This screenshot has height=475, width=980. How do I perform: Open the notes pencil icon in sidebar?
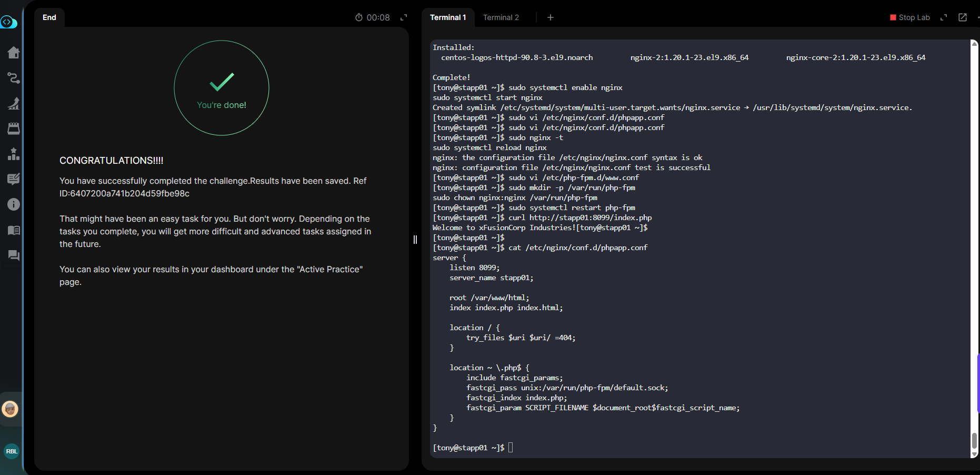point(14,179)
